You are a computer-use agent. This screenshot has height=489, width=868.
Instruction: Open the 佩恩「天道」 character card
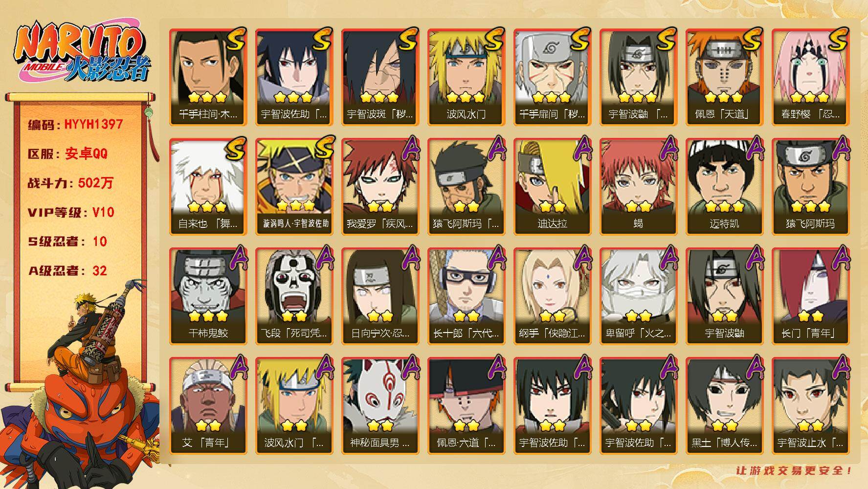click(x=724, y=77)
